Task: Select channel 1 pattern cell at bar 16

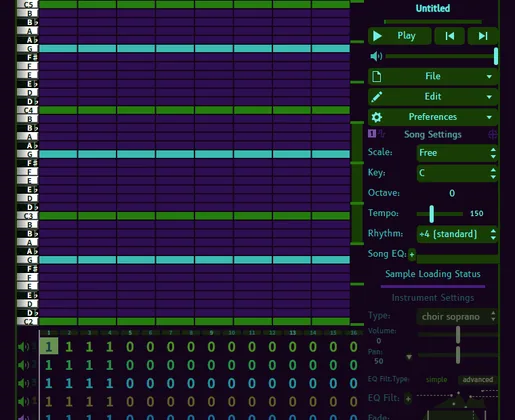Action: (x=354, y=347)
